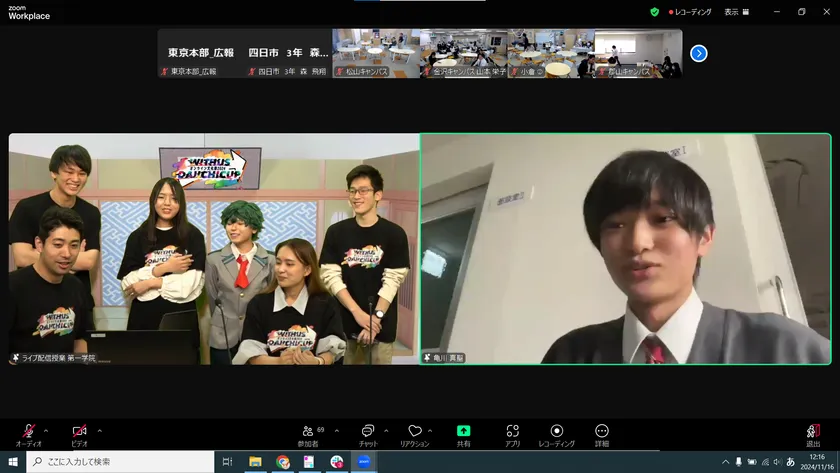Leave the meeting with 退出 button
Image resolution: width=840 pixels, height=473 pixels.
point(813,432)
